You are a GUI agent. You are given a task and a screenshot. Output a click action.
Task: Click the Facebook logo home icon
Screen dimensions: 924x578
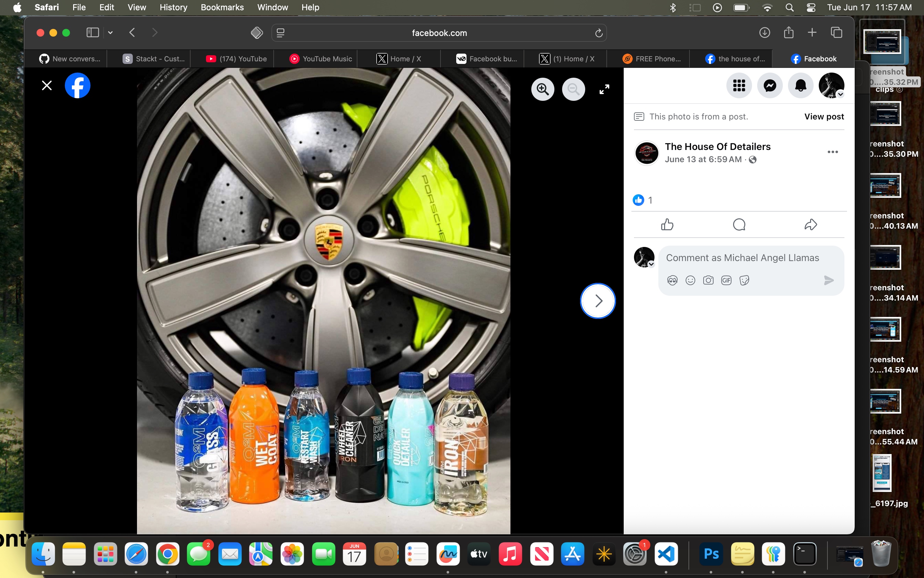(78, 86)
